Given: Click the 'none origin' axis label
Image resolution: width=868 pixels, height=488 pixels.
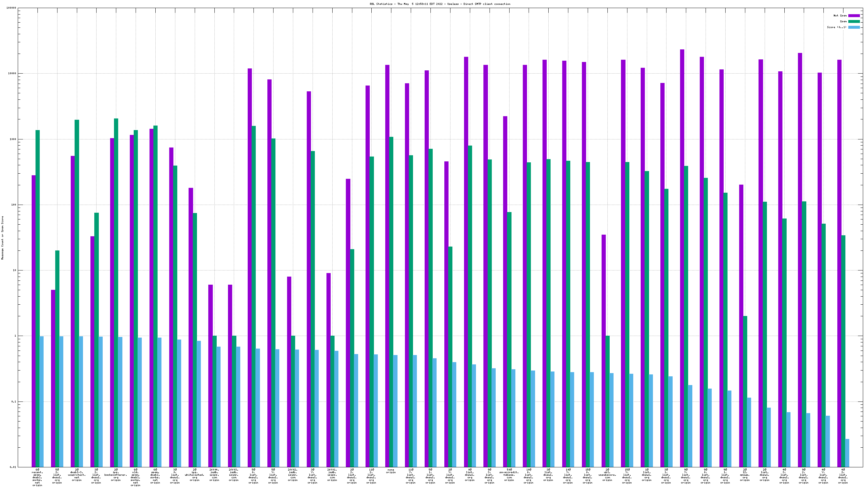Looking at the screenshot, I should pos(391,471).
